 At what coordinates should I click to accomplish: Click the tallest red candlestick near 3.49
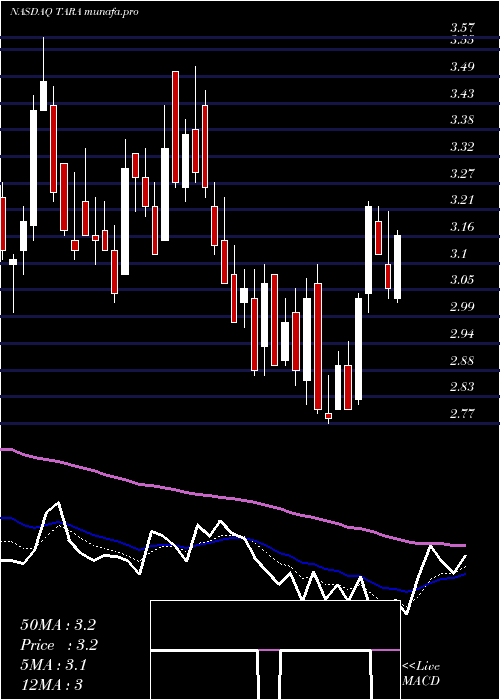tap(175, 127)
